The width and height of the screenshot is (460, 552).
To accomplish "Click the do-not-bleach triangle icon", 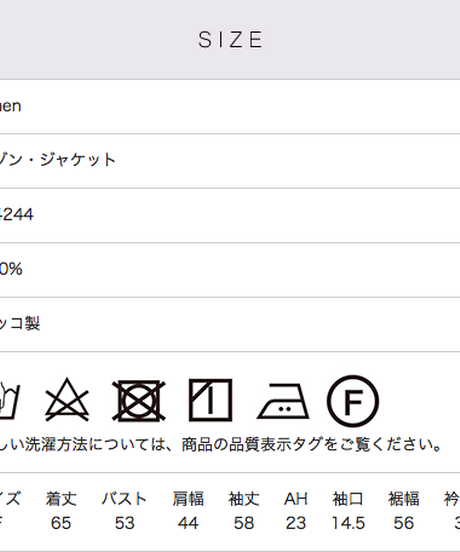I will coord(67,400).
